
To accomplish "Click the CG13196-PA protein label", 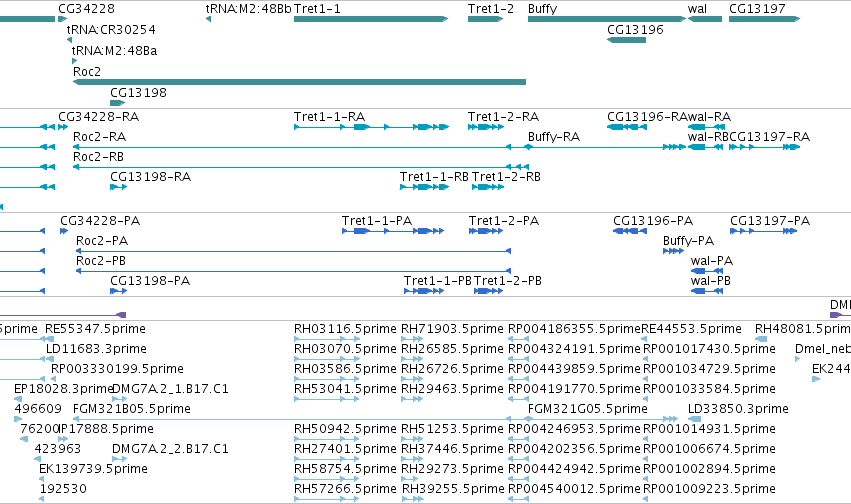I will (x=653, y=221).
